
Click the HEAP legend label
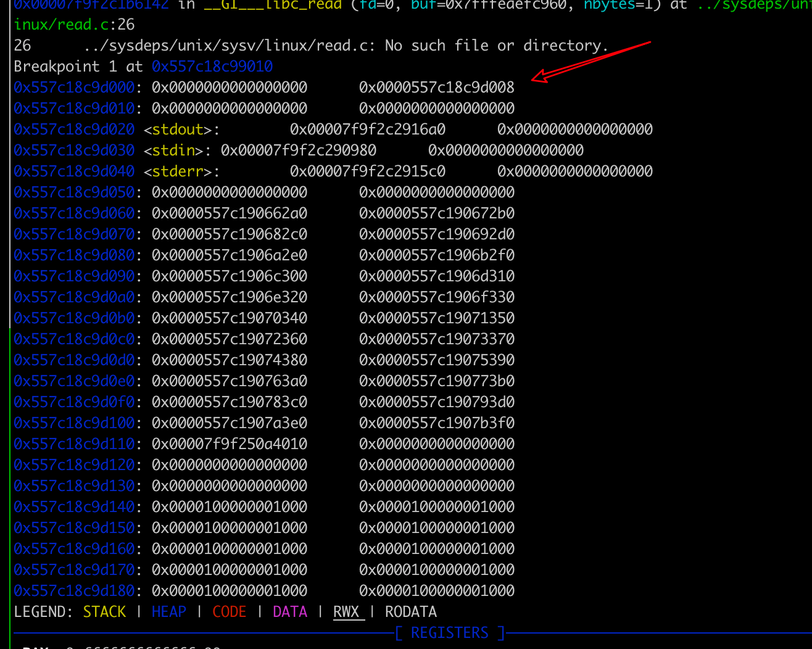(169, 612)
